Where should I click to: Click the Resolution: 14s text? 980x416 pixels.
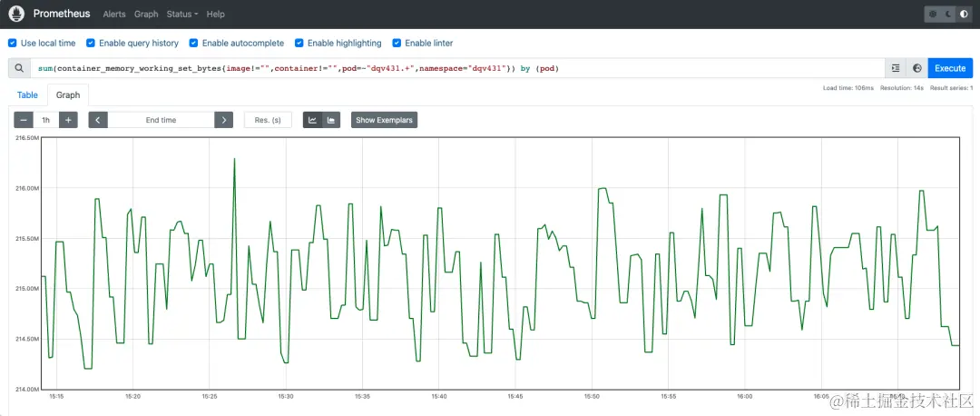(x=902, y=88)
